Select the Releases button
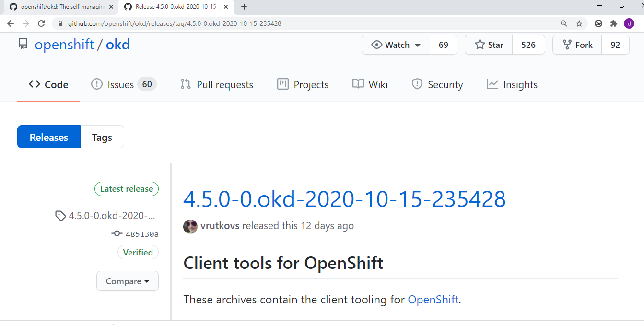This screenshot has width=644, height=325. [49, 137]
